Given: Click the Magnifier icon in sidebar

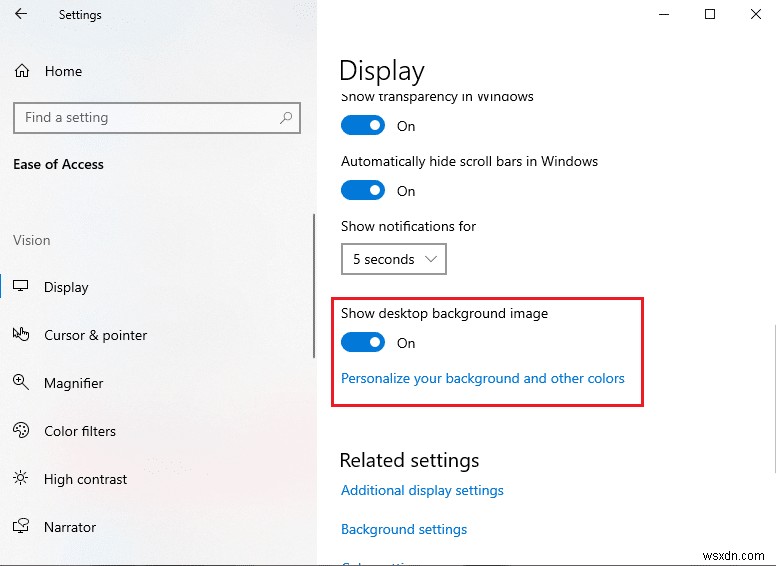Looking at the screenshot, I should pos(21,383).
